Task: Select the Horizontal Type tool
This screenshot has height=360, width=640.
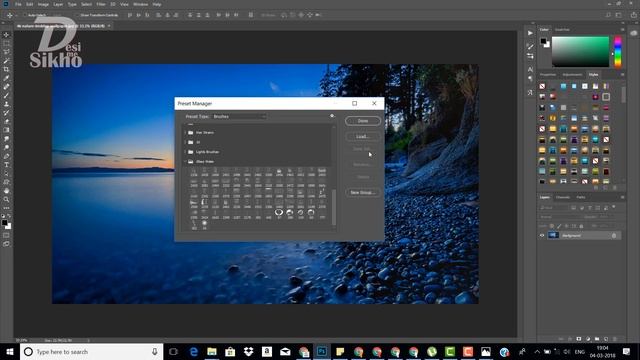Action: click(6, 165)
